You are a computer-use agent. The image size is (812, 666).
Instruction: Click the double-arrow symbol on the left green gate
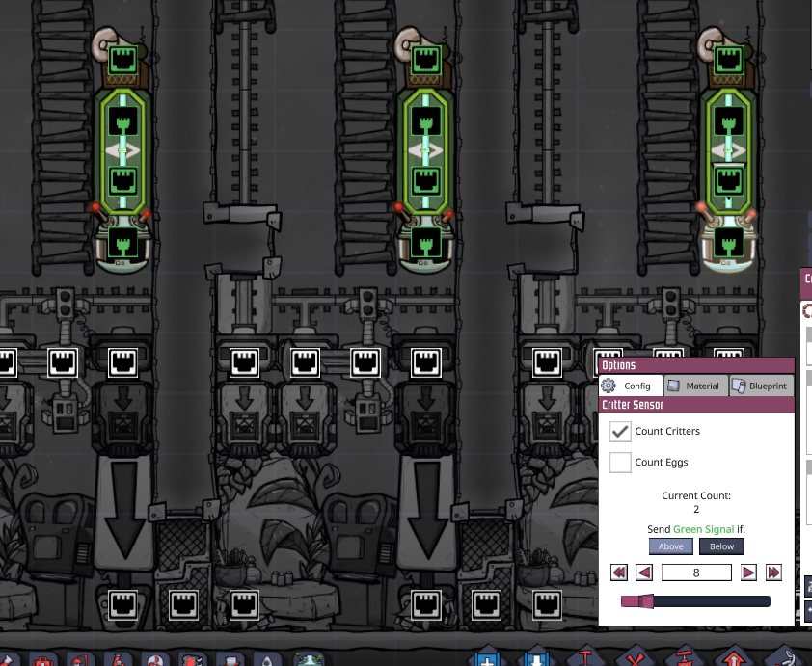tap(122, 150)
